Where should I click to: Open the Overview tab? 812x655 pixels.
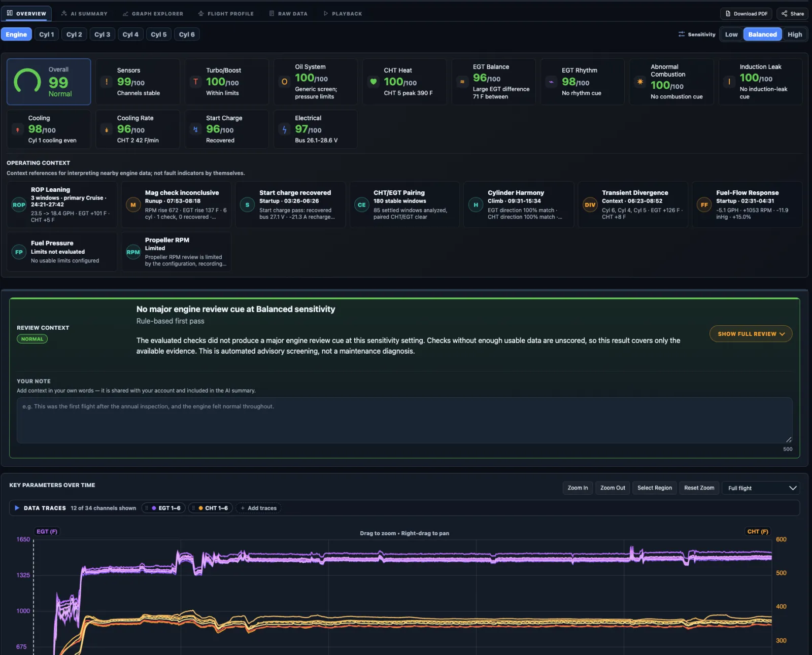[x=26, y=14]
